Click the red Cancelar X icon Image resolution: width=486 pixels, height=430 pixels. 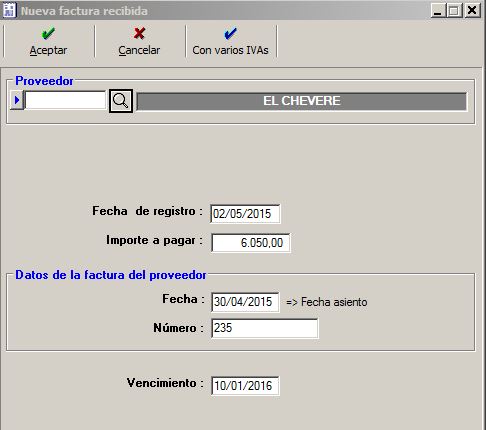point(139,33)
